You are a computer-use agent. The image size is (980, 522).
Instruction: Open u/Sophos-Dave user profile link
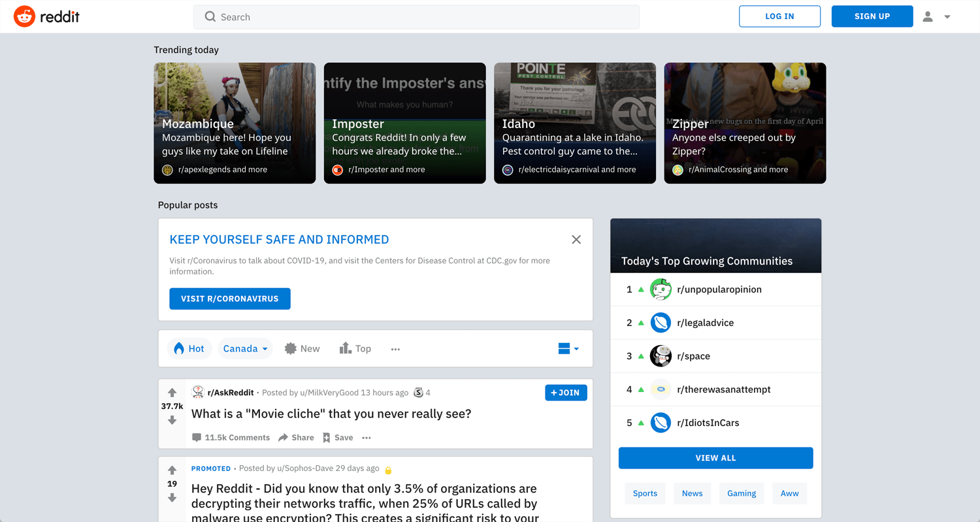305,468
